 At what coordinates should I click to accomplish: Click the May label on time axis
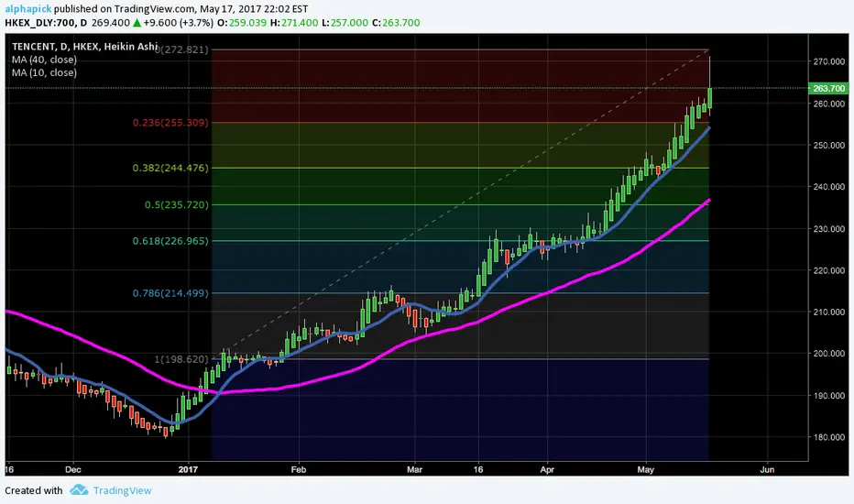pyautogui.click(x=645, y=469)
